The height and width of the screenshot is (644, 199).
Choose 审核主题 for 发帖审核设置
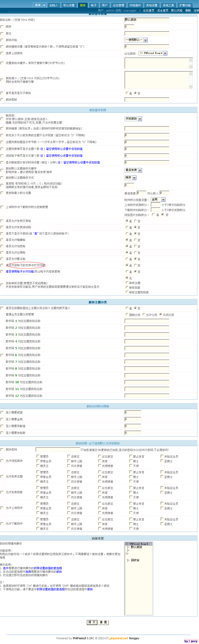127,283
